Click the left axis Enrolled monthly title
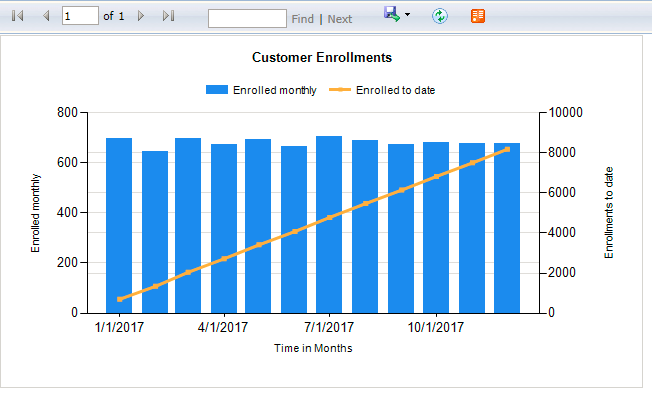The image size is (652, 397). 35,213
